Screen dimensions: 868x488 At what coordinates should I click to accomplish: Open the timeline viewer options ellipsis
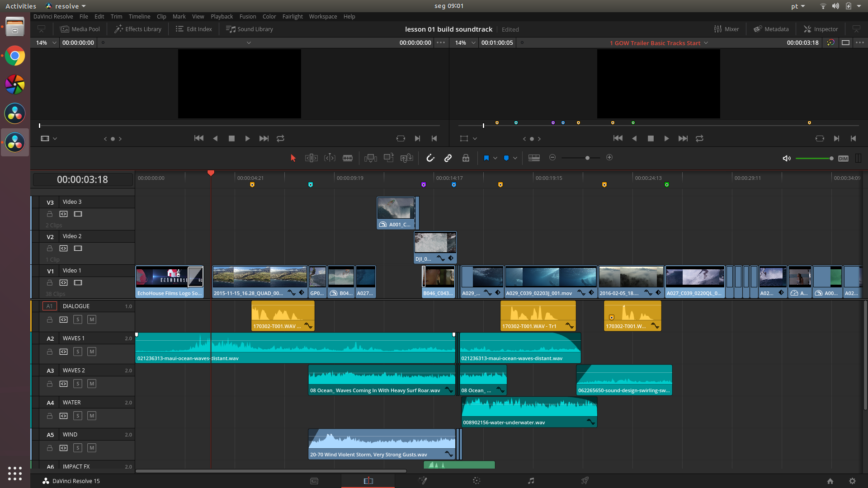coord(860,42)
